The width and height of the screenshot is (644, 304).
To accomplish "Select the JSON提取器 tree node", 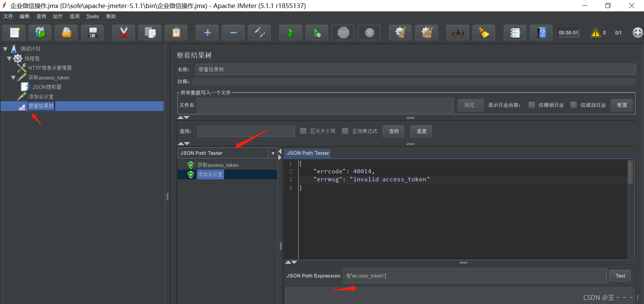I will tap(47, 87).
